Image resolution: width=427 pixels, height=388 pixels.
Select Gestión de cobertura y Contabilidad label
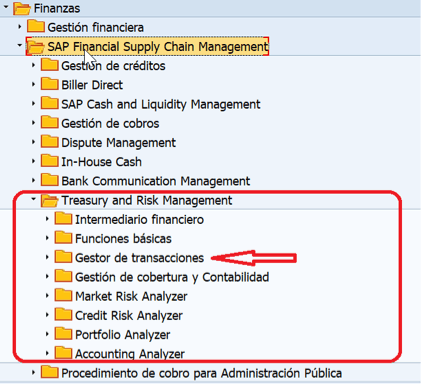click(x=172, y=277)
